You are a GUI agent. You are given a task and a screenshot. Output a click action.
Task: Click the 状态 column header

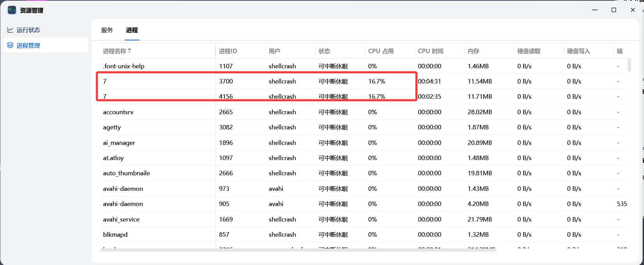coord(324,51)
